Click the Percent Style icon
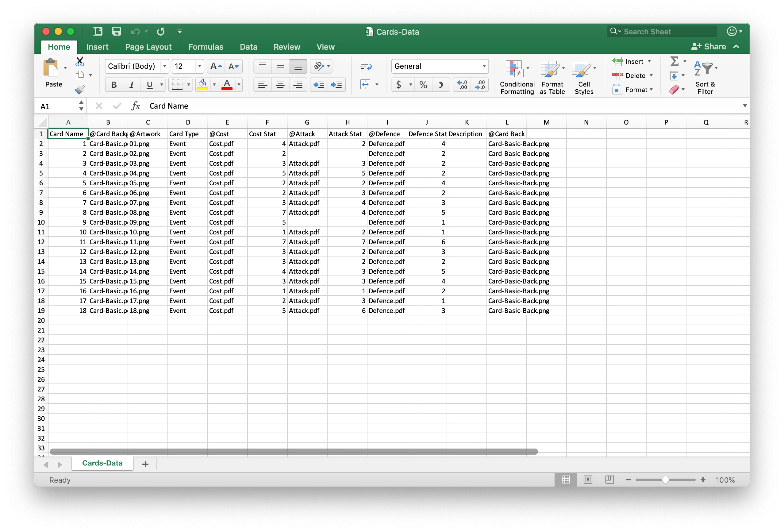This screenshot has height=532, width=784. click(423, 85)
